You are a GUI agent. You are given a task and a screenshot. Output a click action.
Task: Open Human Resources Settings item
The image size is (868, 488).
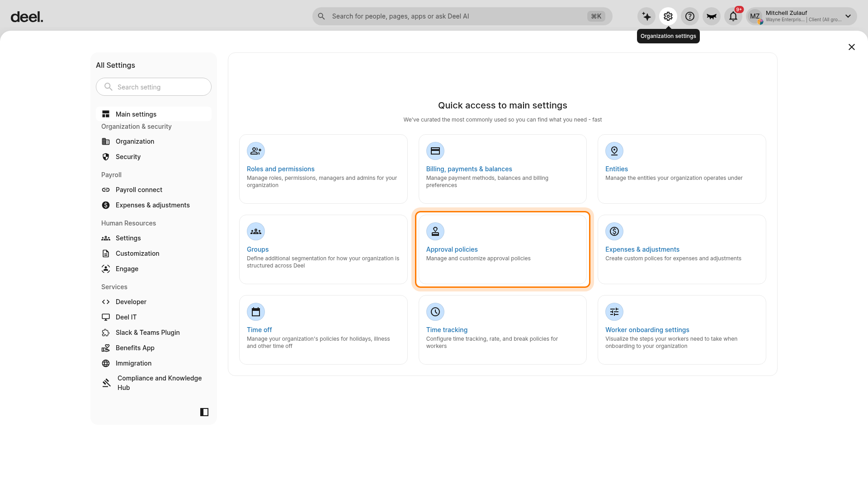click(x=154, y=238)
